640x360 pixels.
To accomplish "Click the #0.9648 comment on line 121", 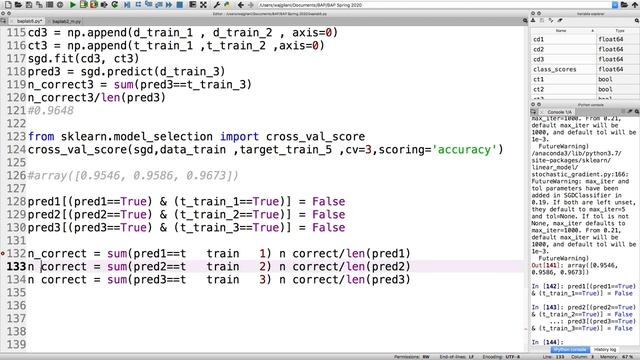I will (x=51, y=110).
